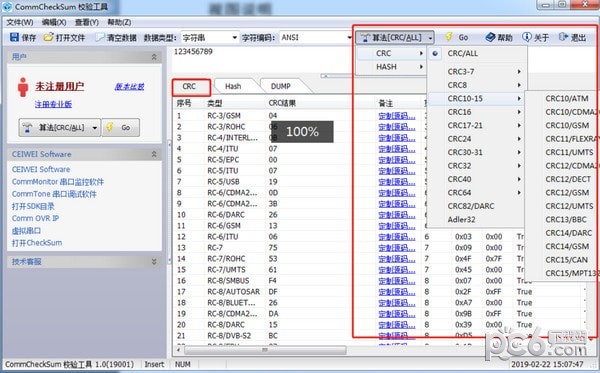This screenshot has width=600, height=373.
Task: Expand the CRC3-7 submenu
Action: click(x=476, y=72)
